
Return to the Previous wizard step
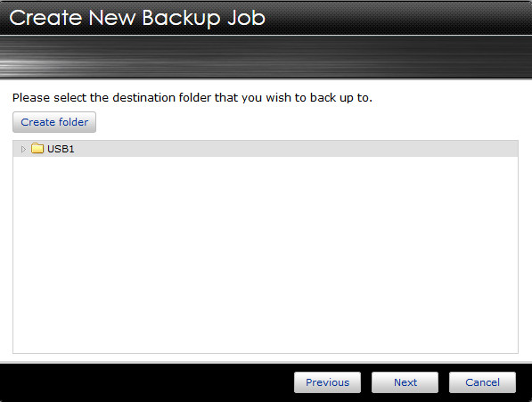pyautogui.click(x=327, y=382)
